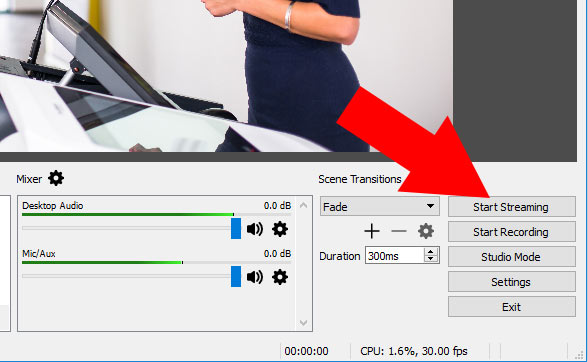Screen dimensions: 588x362
Task: Click Desktop Audio volume slider handle
Action: [236, 228]
